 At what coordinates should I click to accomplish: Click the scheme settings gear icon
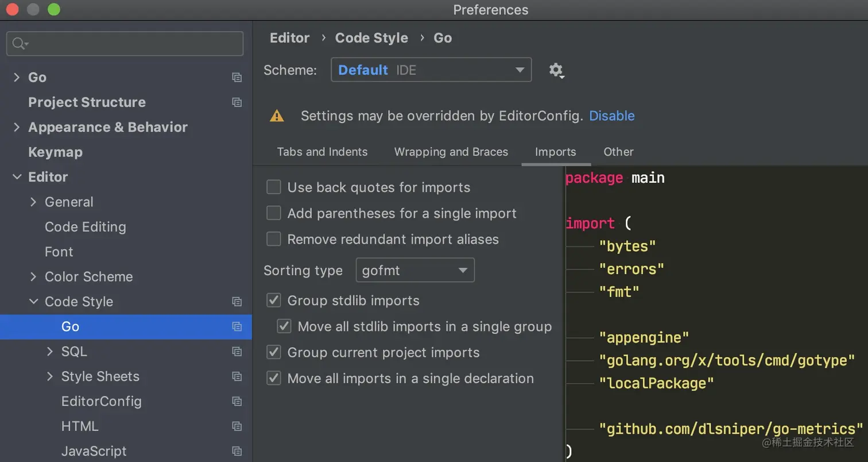coord(556,71)
